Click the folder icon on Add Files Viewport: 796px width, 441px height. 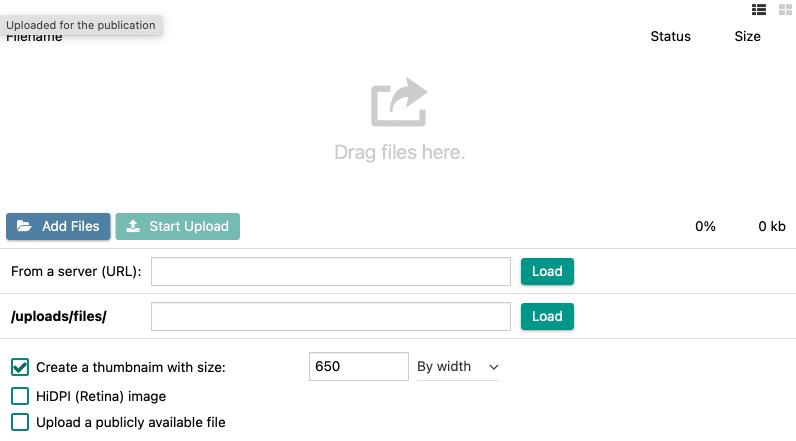point(24,227)
